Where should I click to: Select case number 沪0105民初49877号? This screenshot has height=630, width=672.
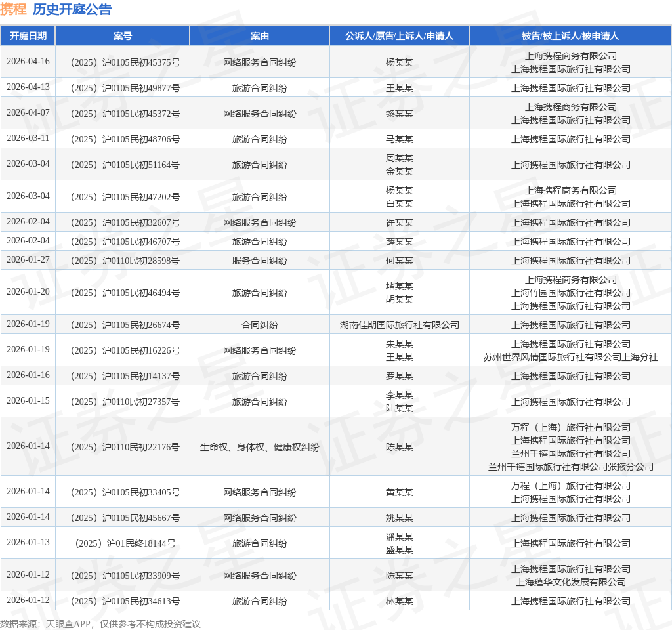pos(125,89)
